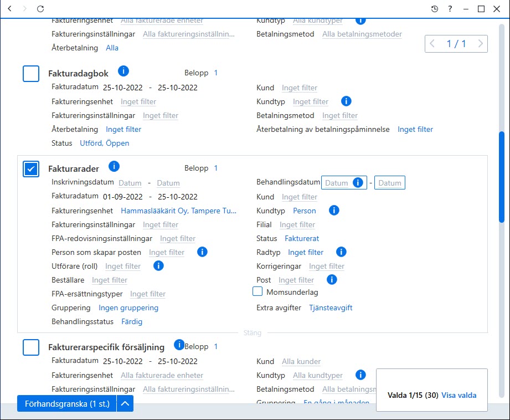This screenshot has width=510, height=420.
Task: Go to next page in 1 / 1 pager
Action: (481, 43)
